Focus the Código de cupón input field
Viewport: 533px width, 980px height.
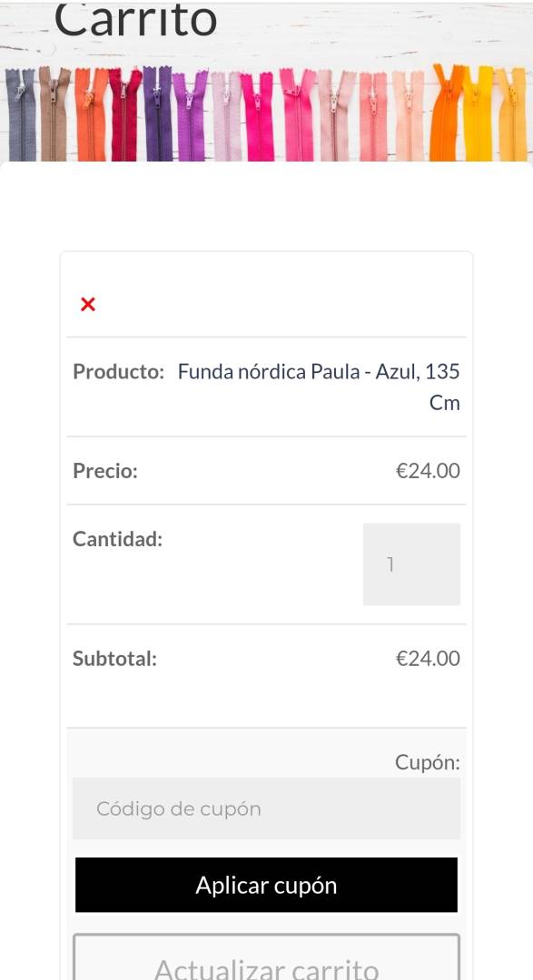click(267, 808)
